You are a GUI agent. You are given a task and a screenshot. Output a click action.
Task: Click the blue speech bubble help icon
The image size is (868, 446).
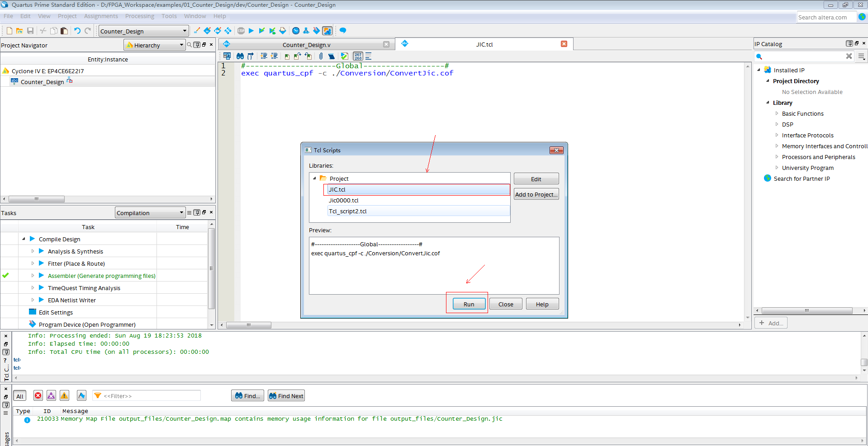point(343,31)
